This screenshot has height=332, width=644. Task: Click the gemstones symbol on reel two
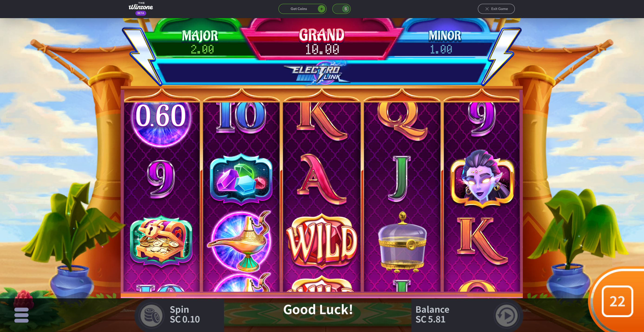tap(241, 179)
